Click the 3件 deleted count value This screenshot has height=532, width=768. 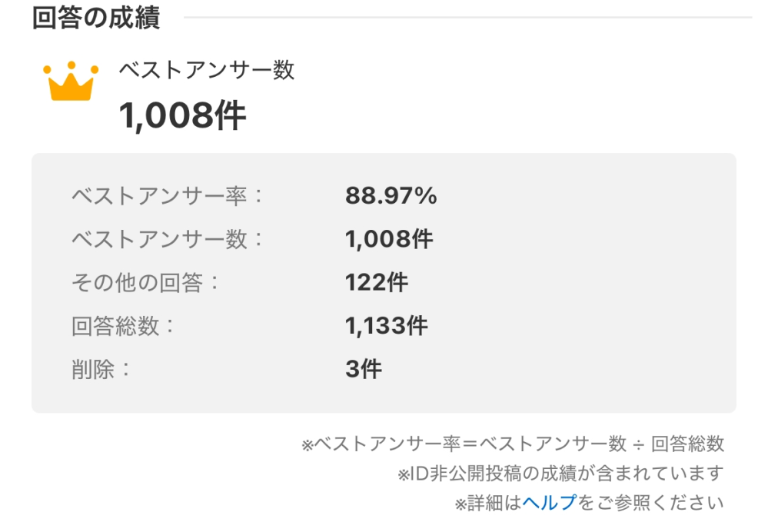pos(363,369)
